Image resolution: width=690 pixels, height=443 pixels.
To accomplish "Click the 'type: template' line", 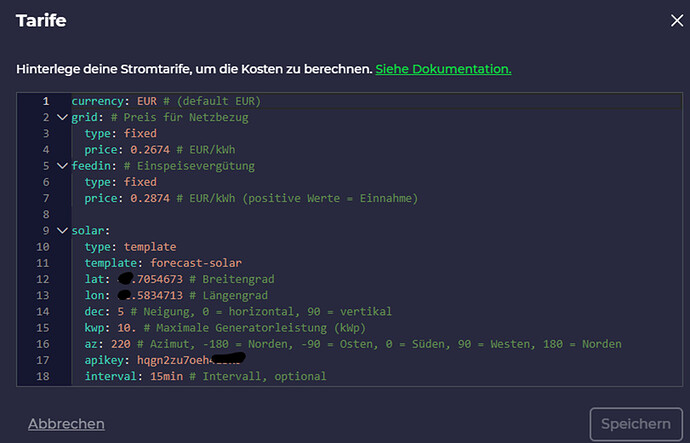I will 130,247.
